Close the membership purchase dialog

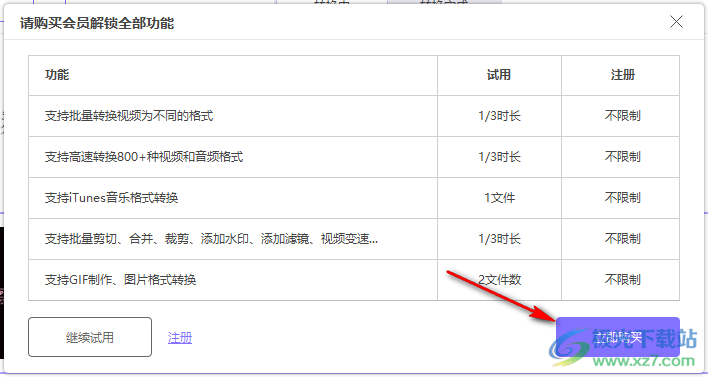pyautogui.click(x=676, y=22)
